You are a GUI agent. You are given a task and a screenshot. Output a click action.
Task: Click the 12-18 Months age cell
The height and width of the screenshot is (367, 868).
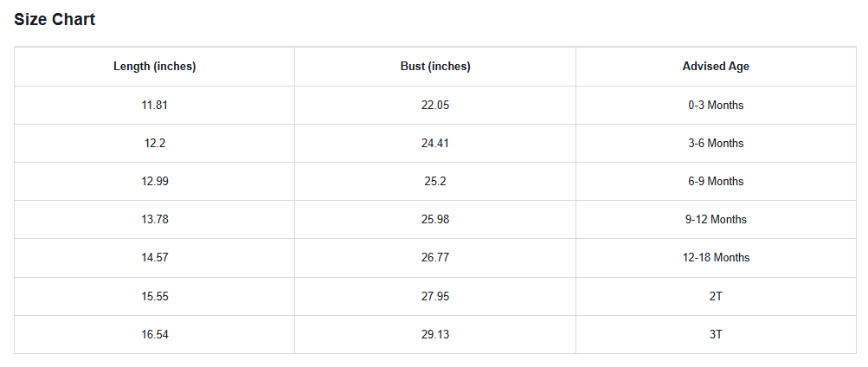[716, 258]
